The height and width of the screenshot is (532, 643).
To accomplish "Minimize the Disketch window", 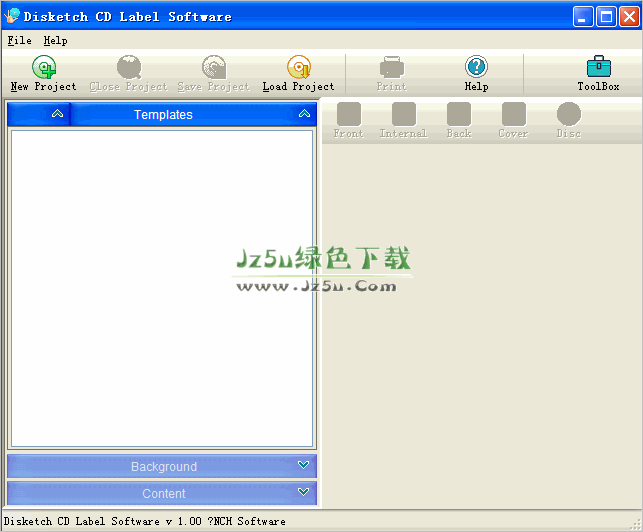I will point(583,17).
